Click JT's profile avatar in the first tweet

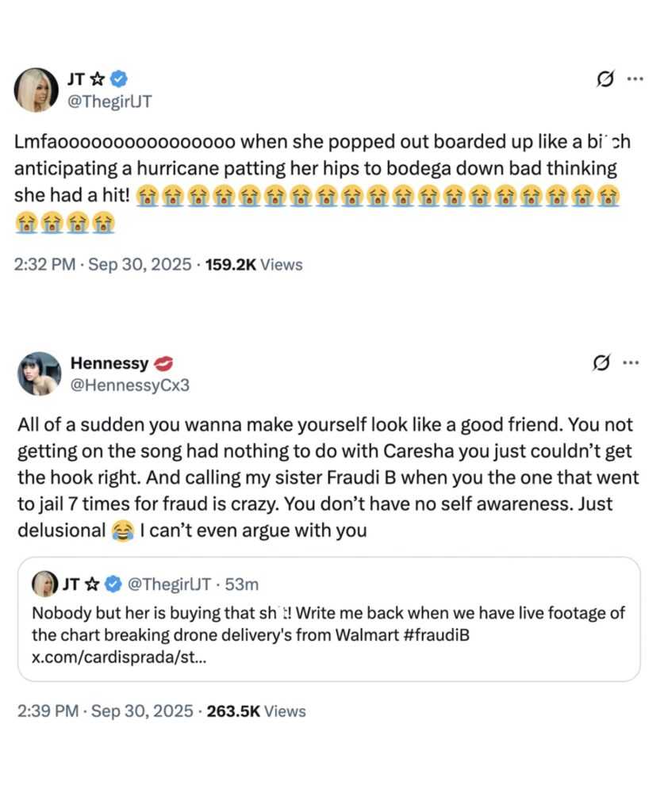point(36,90)
